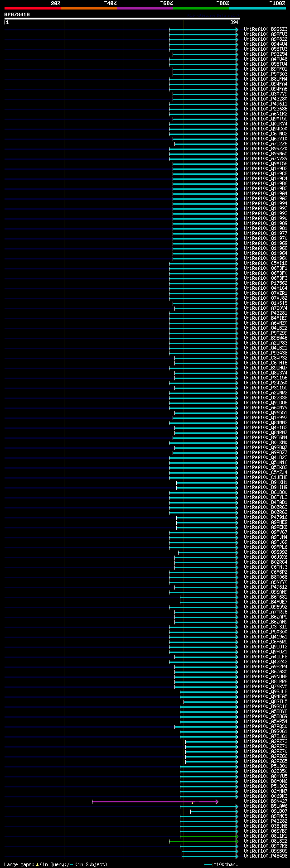Select hit label UniRef100_C6TNG2

click(x=266, y=134)
